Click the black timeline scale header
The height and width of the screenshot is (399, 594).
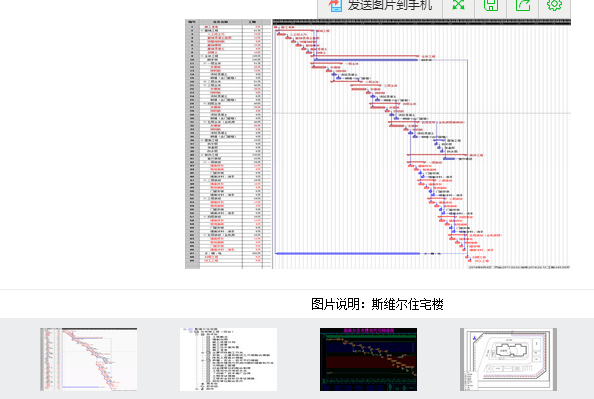pos(421,22)
